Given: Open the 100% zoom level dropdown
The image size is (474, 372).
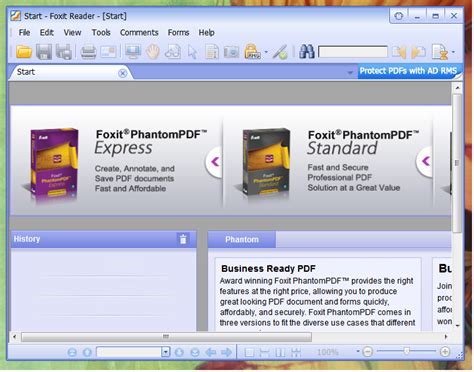Looking at the screenshot, I should pyautogui.click(x=358, y=351).
